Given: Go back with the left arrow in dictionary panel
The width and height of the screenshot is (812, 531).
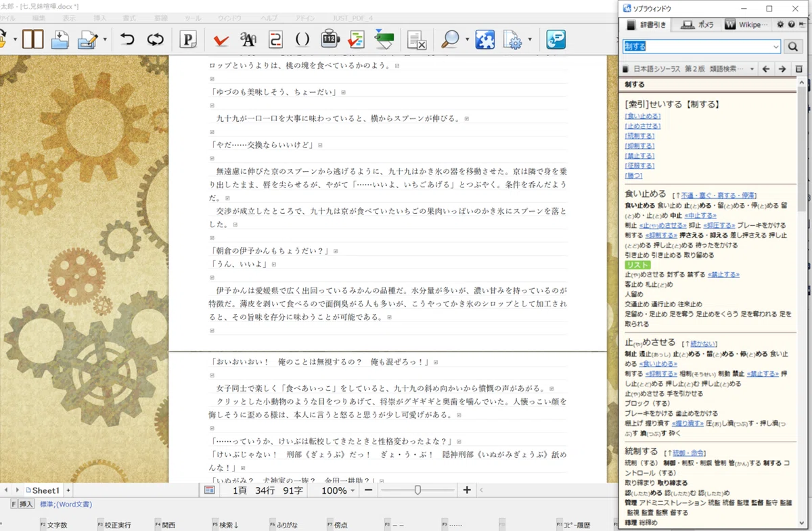Looking at the screenshot, I should [x=766, y=69].
